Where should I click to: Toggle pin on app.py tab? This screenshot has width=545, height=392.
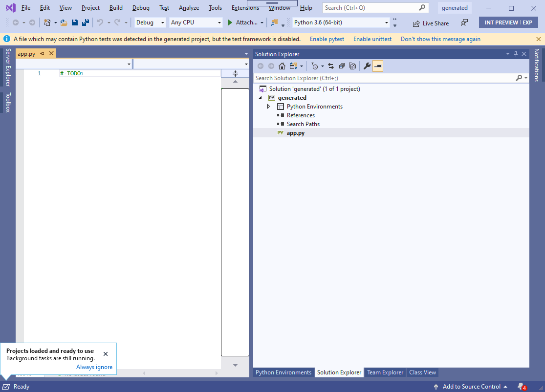coord(43,53)
